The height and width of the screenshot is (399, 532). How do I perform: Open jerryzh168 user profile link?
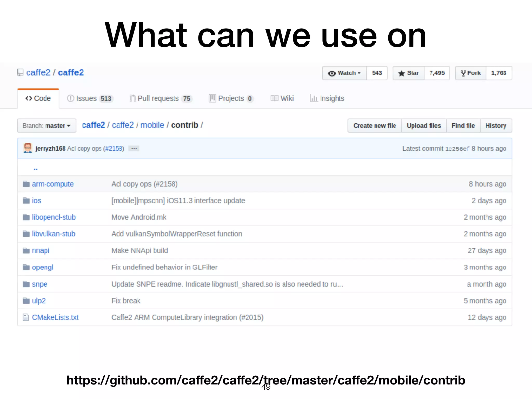point(50,148)
